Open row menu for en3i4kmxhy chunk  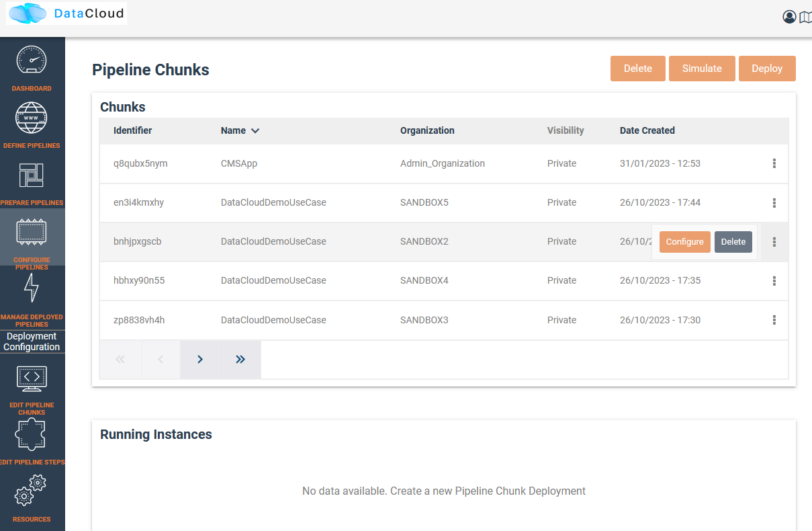click(x=774, y=202)
